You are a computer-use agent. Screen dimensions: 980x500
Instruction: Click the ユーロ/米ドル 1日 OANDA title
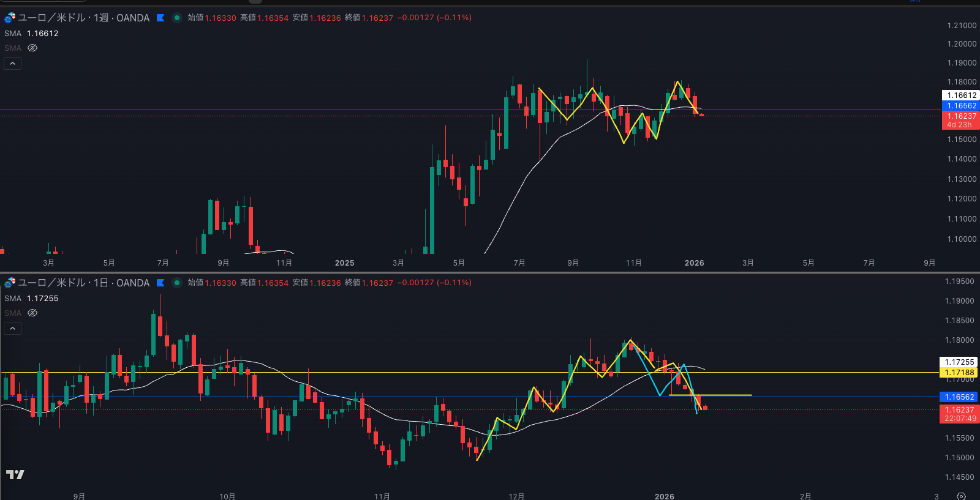click(x=84, y=283)
